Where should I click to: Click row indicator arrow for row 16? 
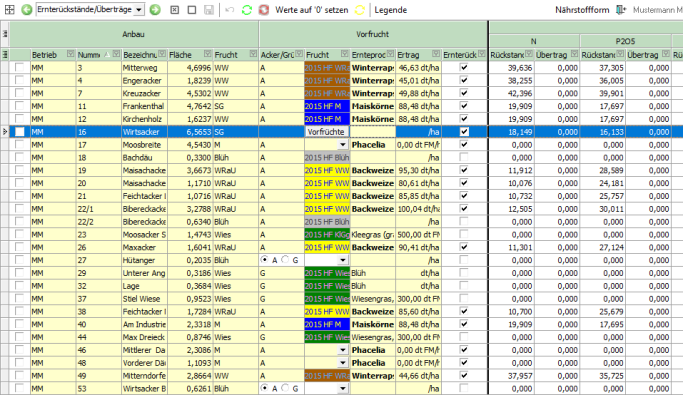coord(5,132)
